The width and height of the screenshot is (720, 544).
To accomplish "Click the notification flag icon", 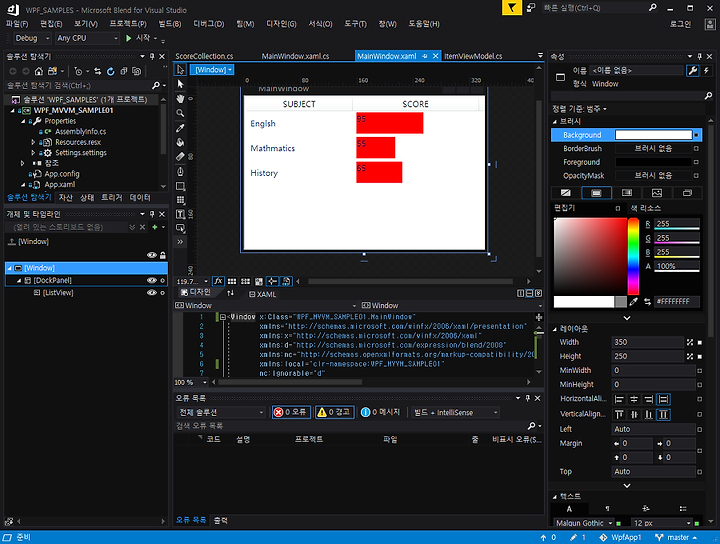I will [512, 8].
